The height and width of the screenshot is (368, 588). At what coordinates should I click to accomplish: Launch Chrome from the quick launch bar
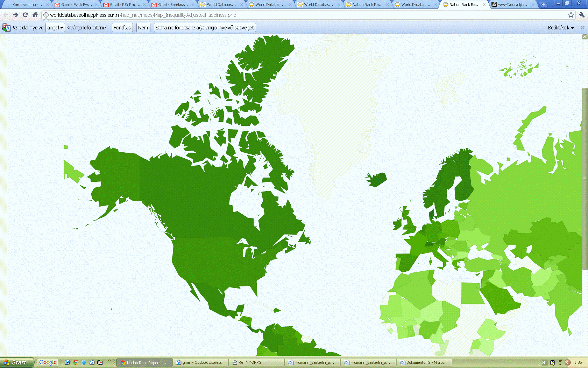[x=76, y=362]
